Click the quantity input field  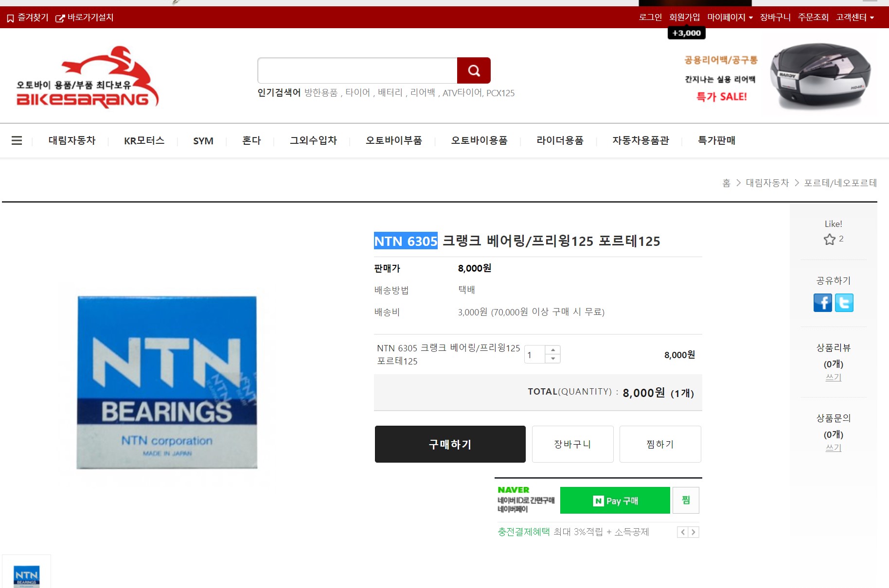click(535, 355)
